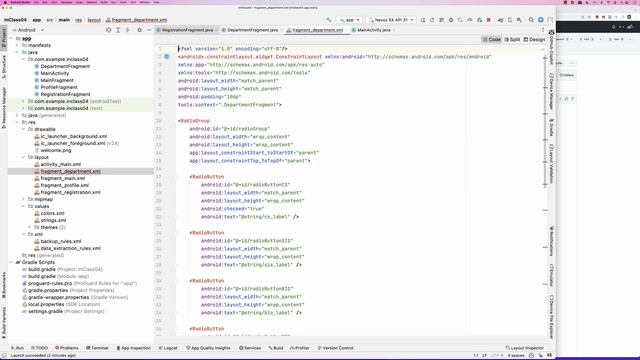The image size is (640, 360).
Task: Click the blue update/account circle icon
Action: click(x=541, y=20)
